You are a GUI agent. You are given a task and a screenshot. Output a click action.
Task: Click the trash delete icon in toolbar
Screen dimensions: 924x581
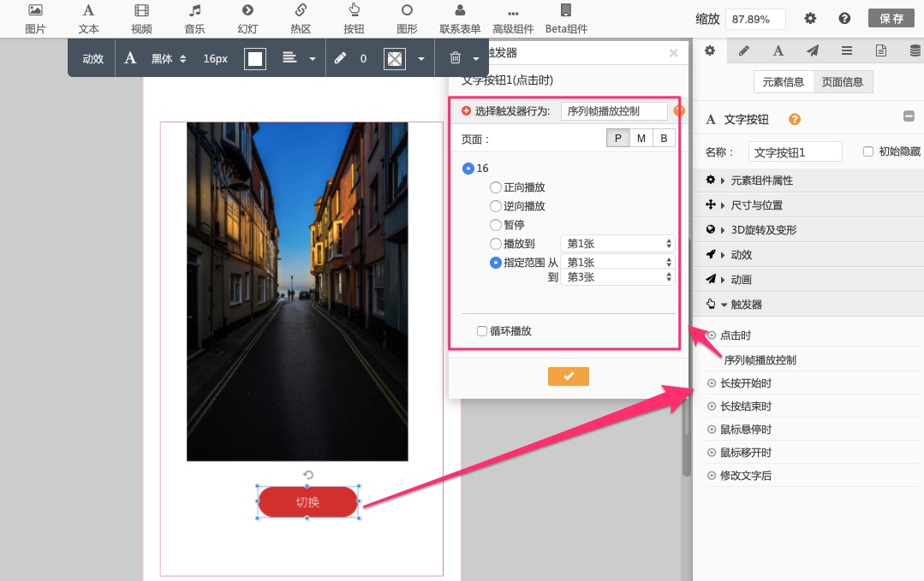[455, 59]
